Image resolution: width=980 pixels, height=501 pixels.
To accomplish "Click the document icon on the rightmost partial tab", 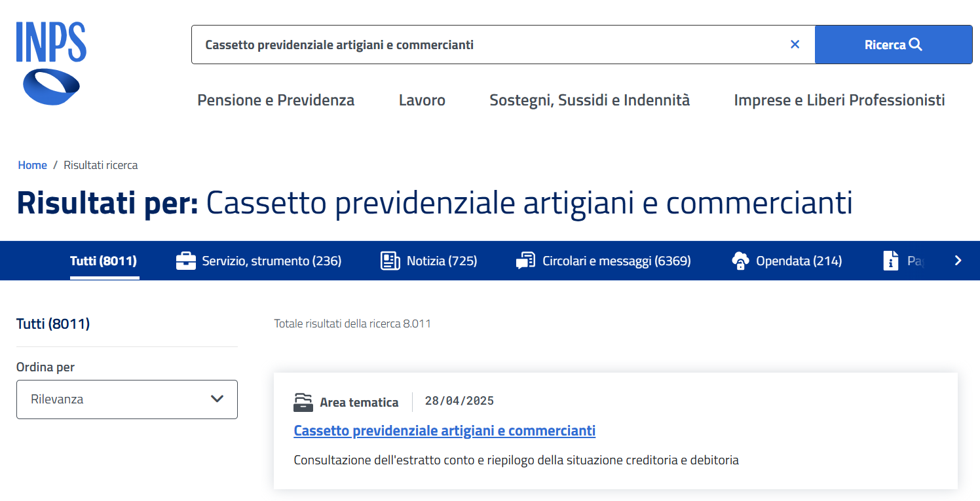I will pyautogui.click(x=892, y=261).
